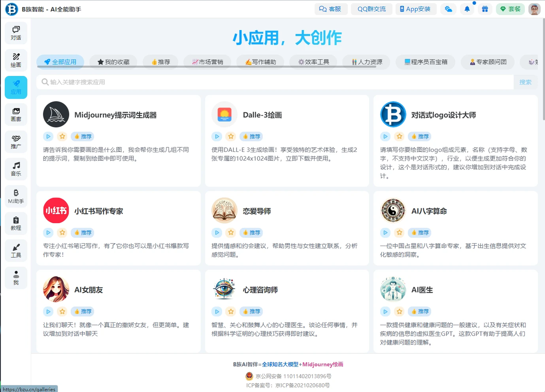
Task: Open the App安装 button
Action: [415, 9]
